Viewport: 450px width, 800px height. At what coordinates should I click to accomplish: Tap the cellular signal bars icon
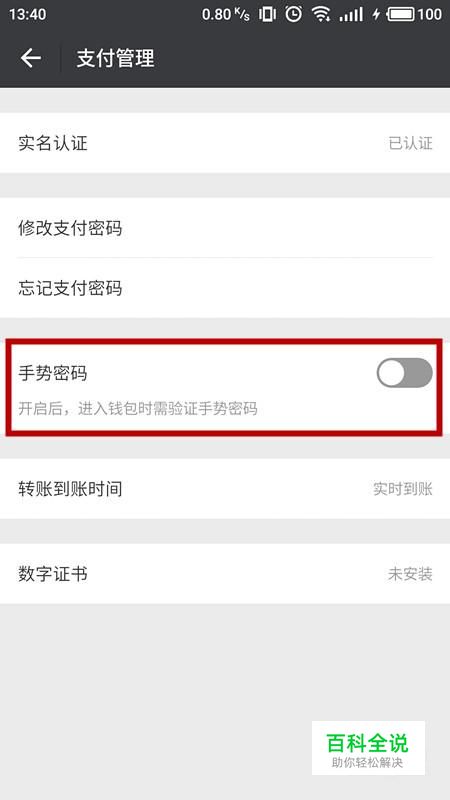(351, 15)
